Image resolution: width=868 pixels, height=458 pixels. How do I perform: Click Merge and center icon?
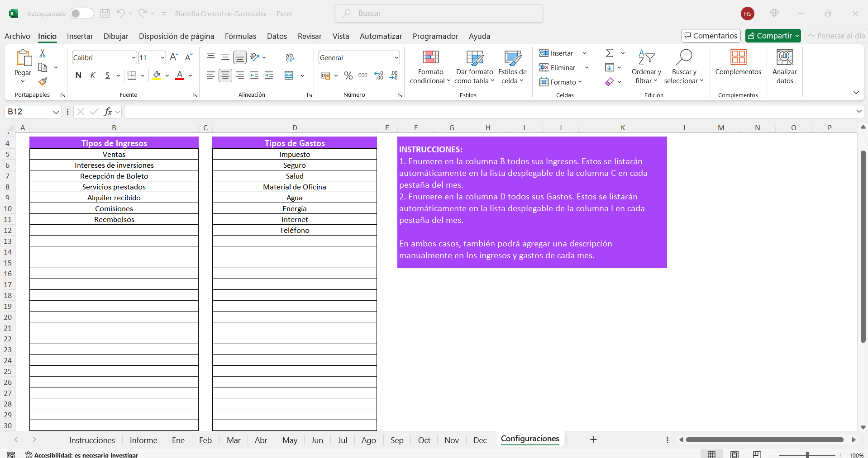tap(289, 76)
